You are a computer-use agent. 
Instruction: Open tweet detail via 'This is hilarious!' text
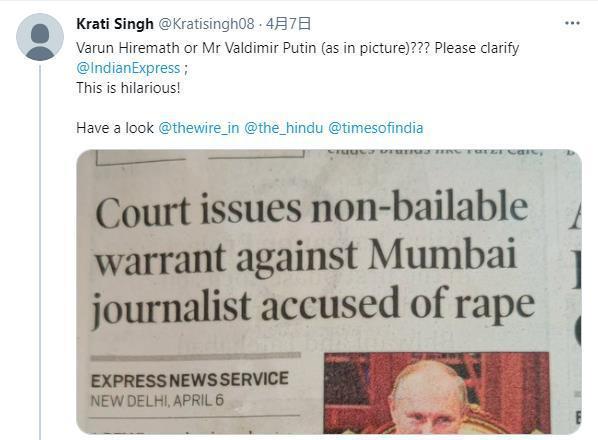tap(128, 88)
